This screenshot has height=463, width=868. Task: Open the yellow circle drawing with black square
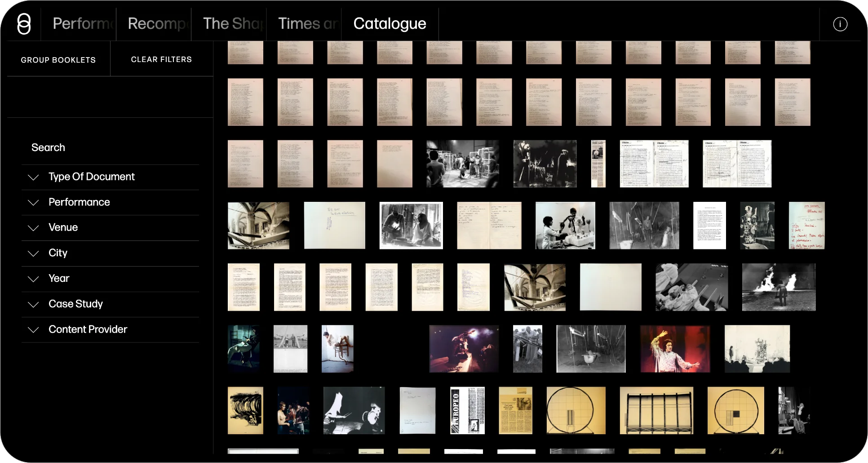[735, 410]
